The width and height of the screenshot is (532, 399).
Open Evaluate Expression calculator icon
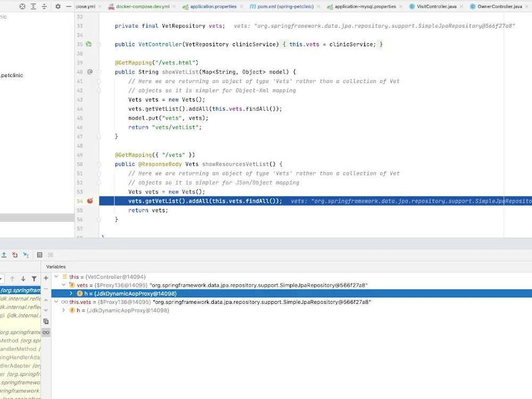click(x=40, y=255)
